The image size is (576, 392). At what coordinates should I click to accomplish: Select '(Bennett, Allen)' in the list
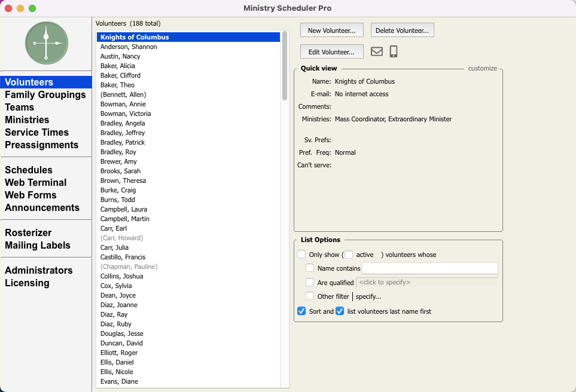tap(188, 94)
